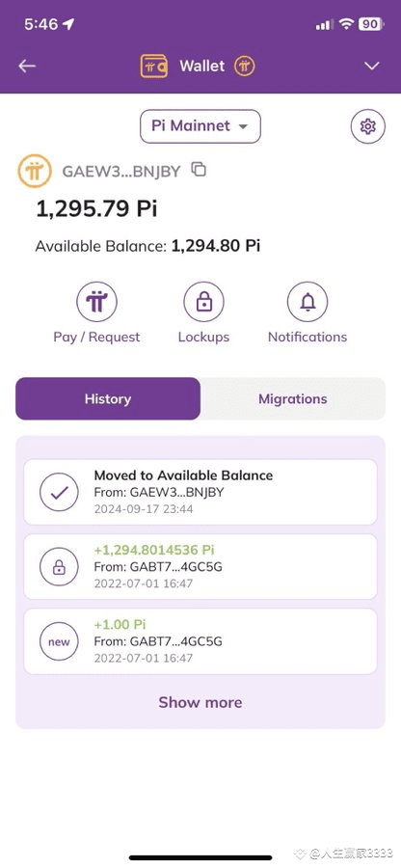Switch to the Migrations tab
The width and height of the screenshot is (401, 868).
293,398
